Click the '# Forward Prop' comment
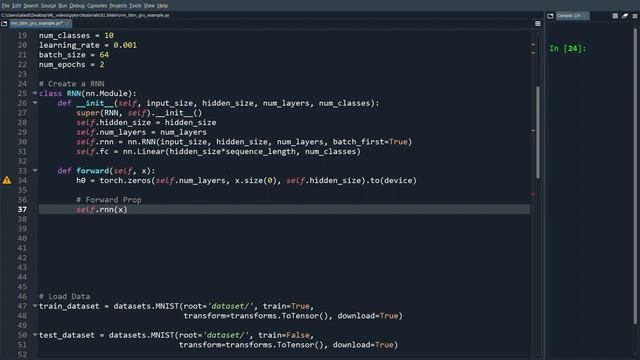Image resolution: width=640 pixels, height=360 pixels. 109,200
